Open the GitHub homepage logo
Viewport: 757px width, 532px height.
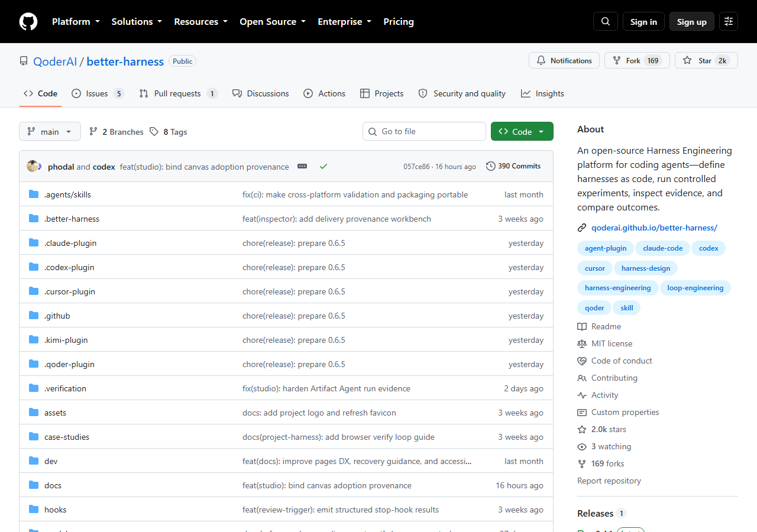point(28,22)
